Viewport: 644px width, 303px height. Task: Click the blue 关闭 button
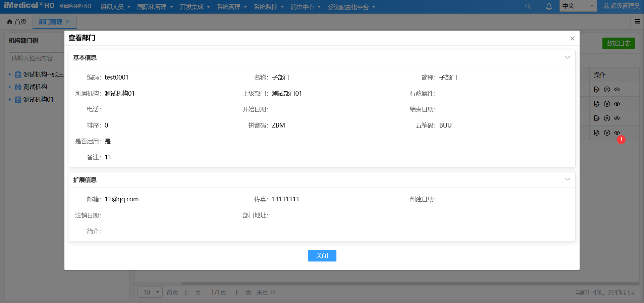tap(322, 256)
